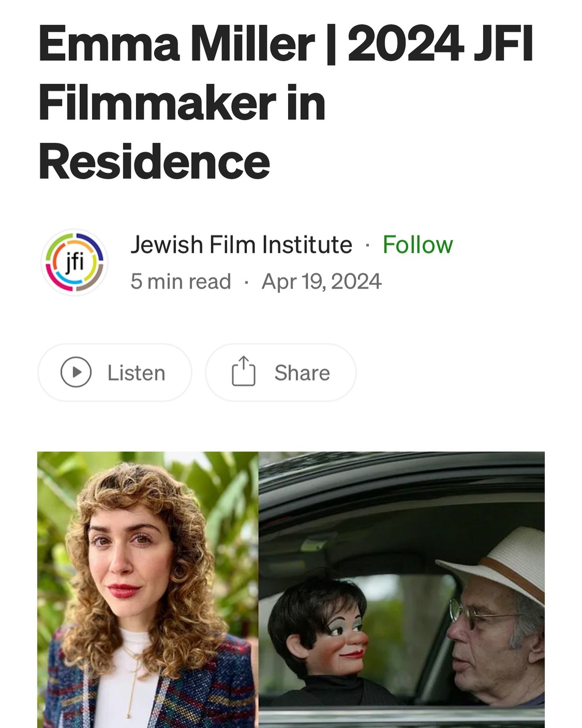The image size is (582, 728).
Task: Follow the Jewish Film Institute
Action: 418,245
